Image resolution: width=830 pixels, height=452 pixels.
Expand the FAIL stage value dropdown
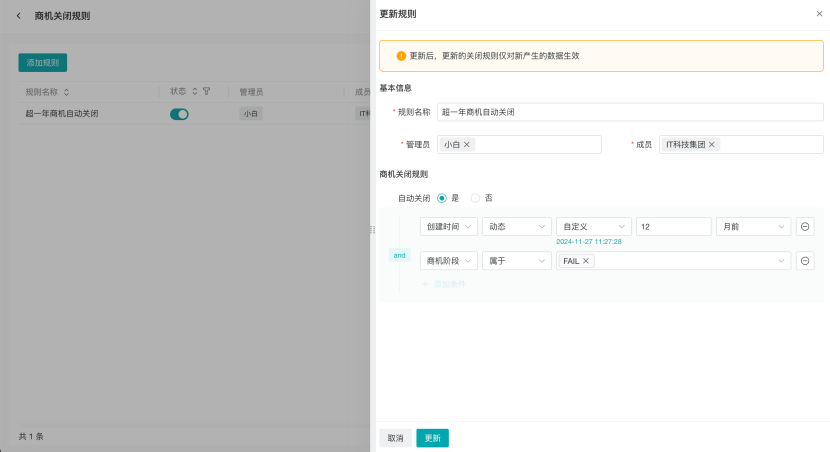click(781, 261)
